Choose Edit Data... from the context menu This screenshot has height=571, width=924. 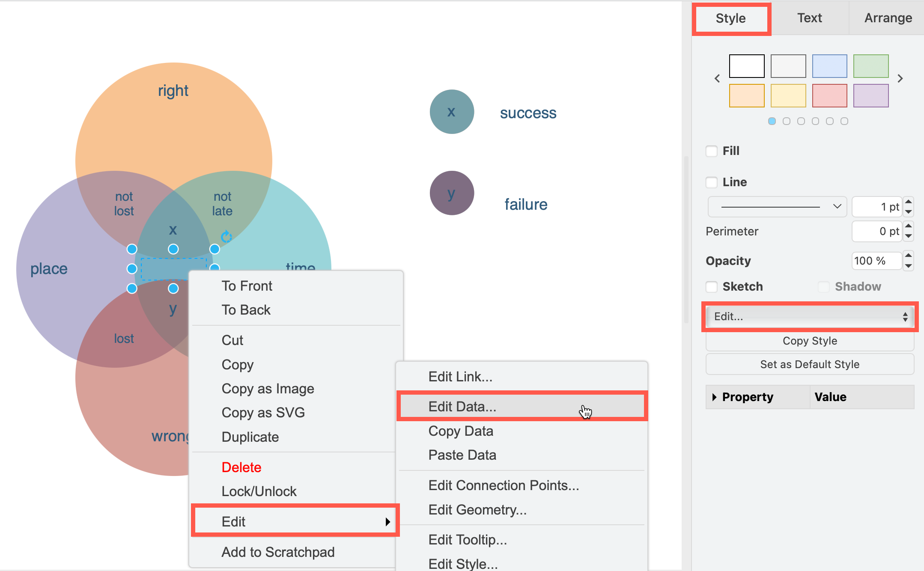tap(461, 406)
